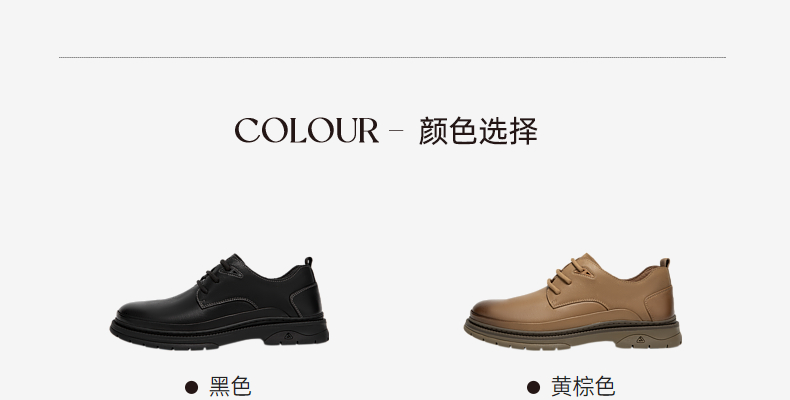790x400 pixels.
Task: Choose the 黄棕色 color label
Action: click(583, 387)
